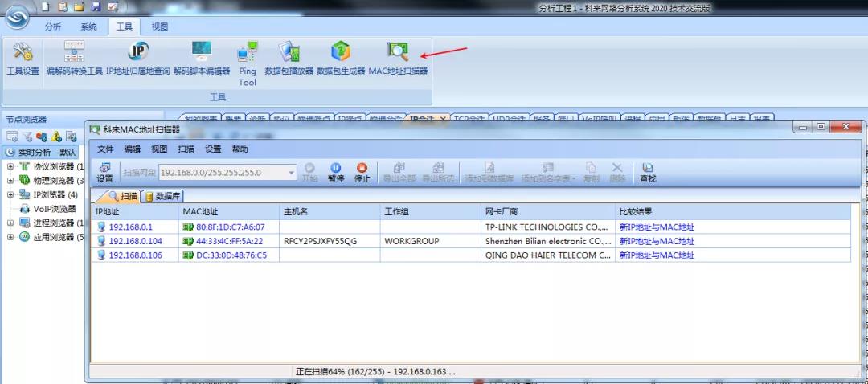
Task: Click the warning triangle icon in 节点浏览器
Action: coord(56,136)
